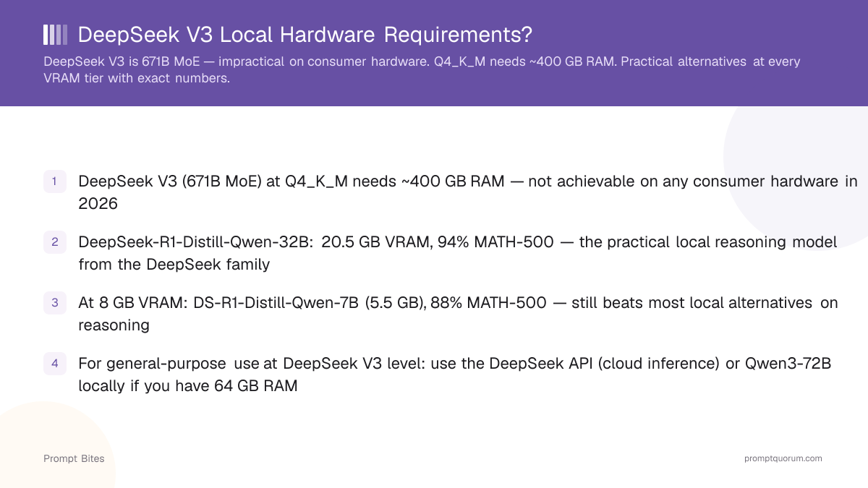868x488 pixels.
Task: Click the striped bars logo beside the title
Action: (x=56, y=35)
